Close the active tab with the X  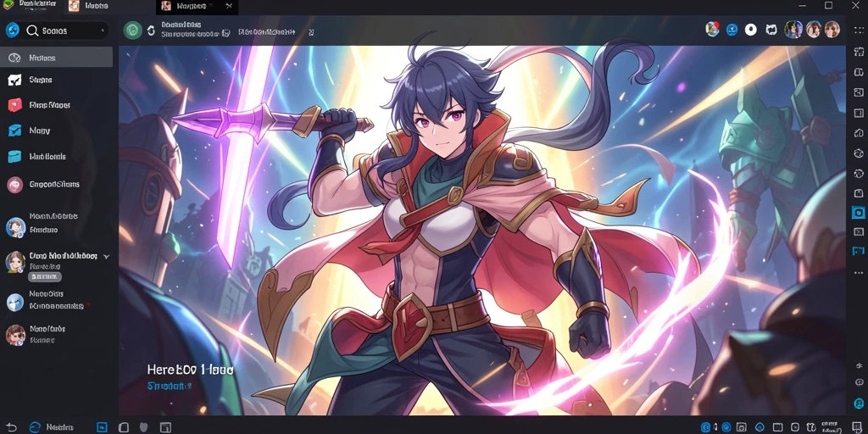click(229, 6)
